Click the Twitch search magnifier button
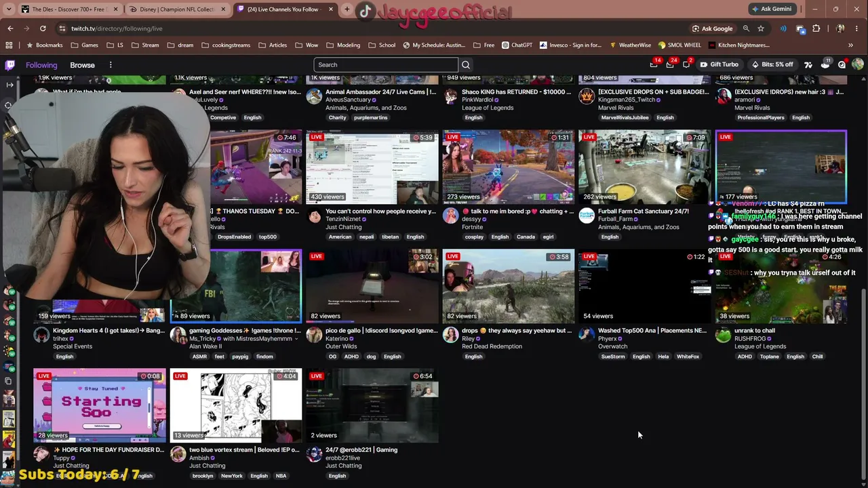Viewport: 868px width, 488px height. click(x=466, y=65)
